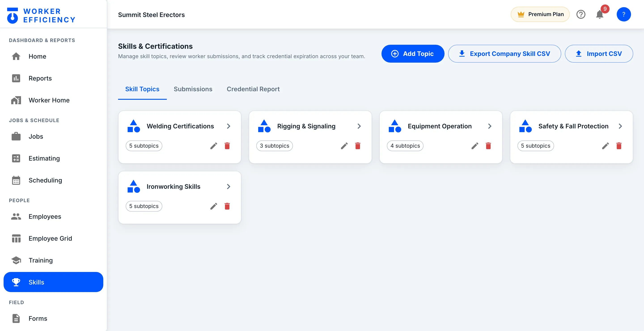644x331 pixels.
Task: Open Reports in the sidebar
Action: pyautogui.click(x=53, y=78)
